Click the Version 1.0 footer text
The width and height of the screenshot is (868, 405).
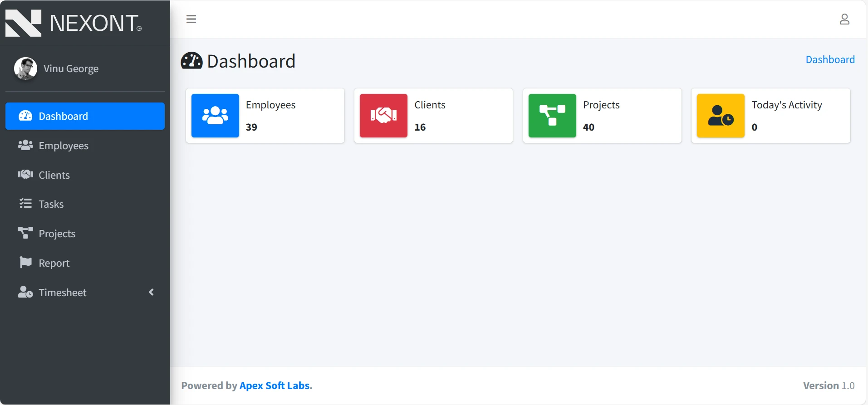[x=829, y=385]
